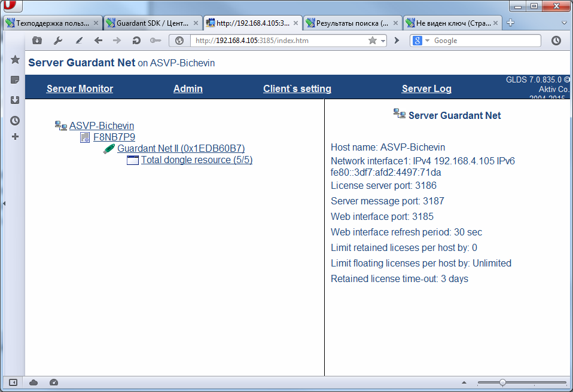Click the Client`s setting link
Image resolution: width=573 pixels, height=392 pixels.
(x=297, y=88)
